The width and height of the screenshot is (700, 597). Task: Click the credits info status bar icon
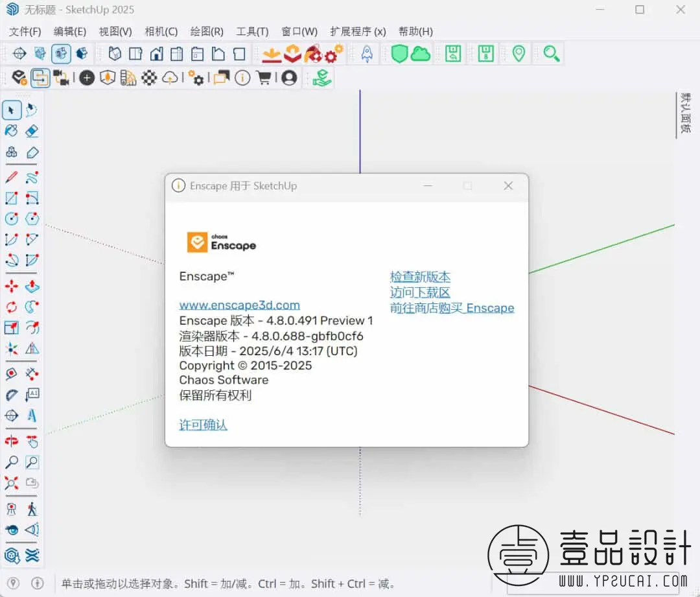click(38, 583)
